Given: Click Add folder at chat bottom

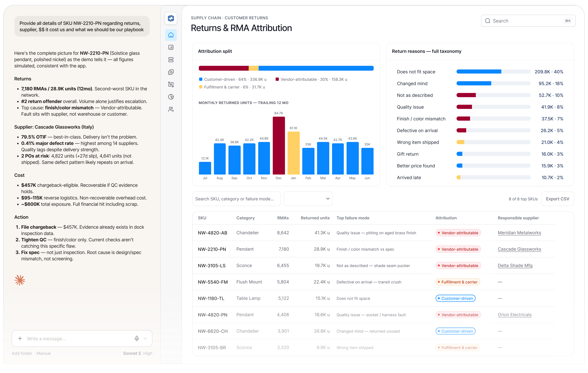Looking at the screenshot, I should point(22,353).
